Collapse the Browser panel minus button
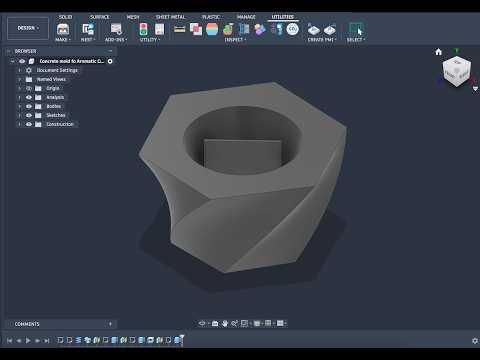The image size is (480, 360). click(110, 51)
